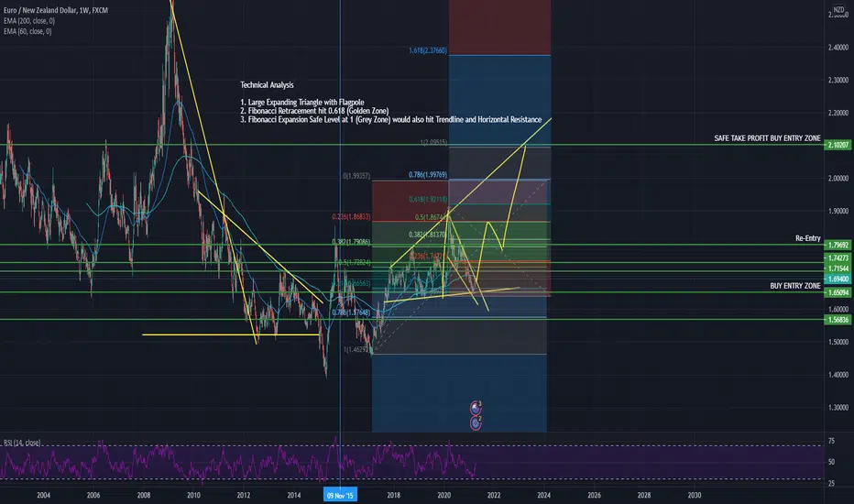Click the RSI scale value 75
854x504 pixels.
[831, 442]
